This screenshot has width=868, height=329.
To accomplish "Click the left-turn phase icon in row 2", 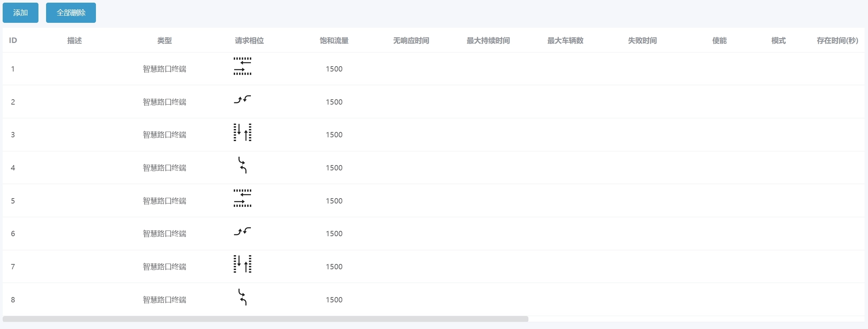I will click(243, 100).
